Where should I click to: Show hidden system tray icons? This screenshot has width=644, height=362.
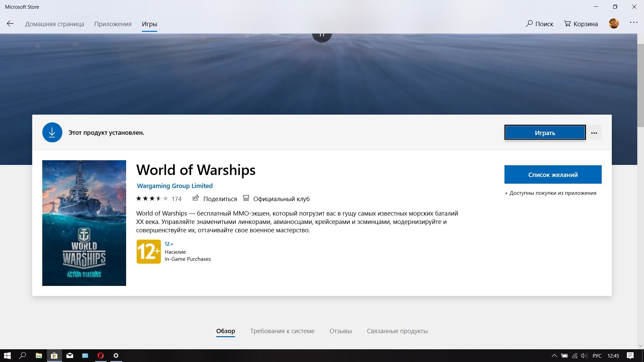click(x=554, y=356)
